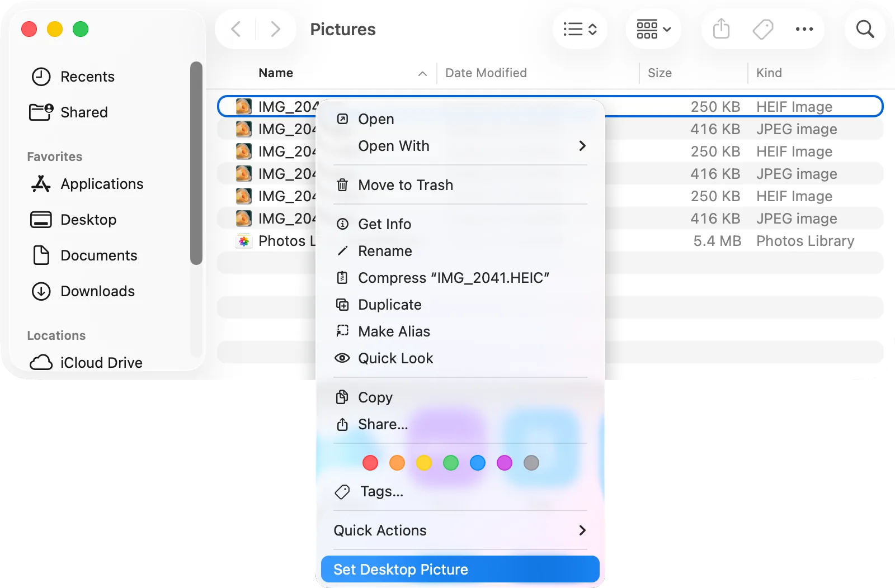Choose Rename from context menu
895x588 pixels.
coord(460,251)
